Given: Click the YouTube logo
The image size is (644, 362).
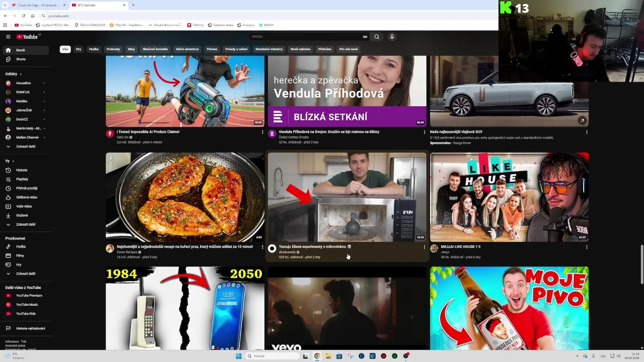Looking at the screenshot, I should (x=27, y=37).
